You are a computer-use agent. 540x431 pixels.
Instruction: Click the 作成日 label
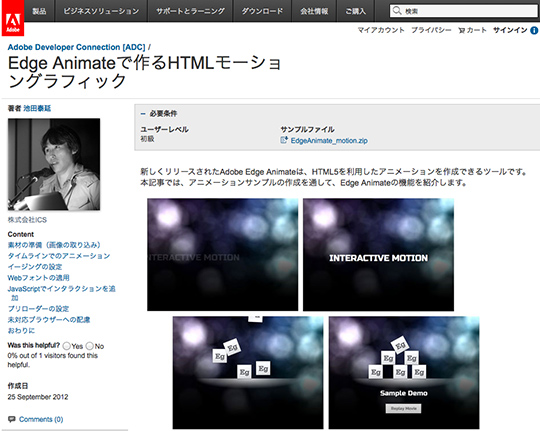[18, 386]
